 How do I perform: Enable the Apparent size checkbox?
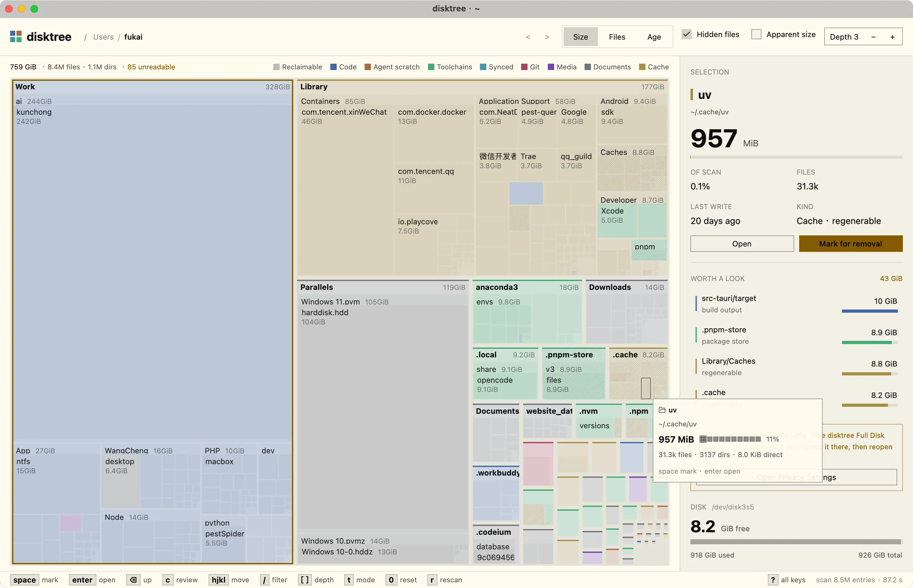[756, 34]
